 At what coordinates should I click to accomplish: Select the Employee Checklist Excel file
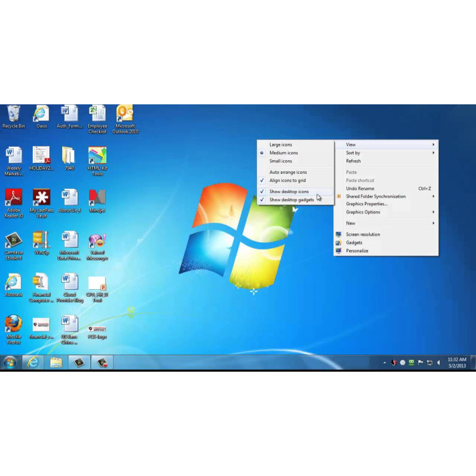[97, 119]
